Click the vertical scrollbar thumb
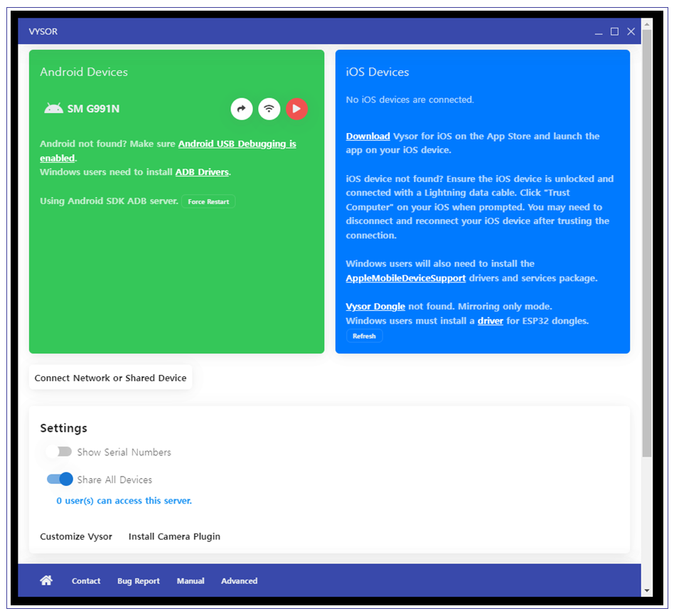The height and width of the screenshot is (616, 674). [647, 243]
